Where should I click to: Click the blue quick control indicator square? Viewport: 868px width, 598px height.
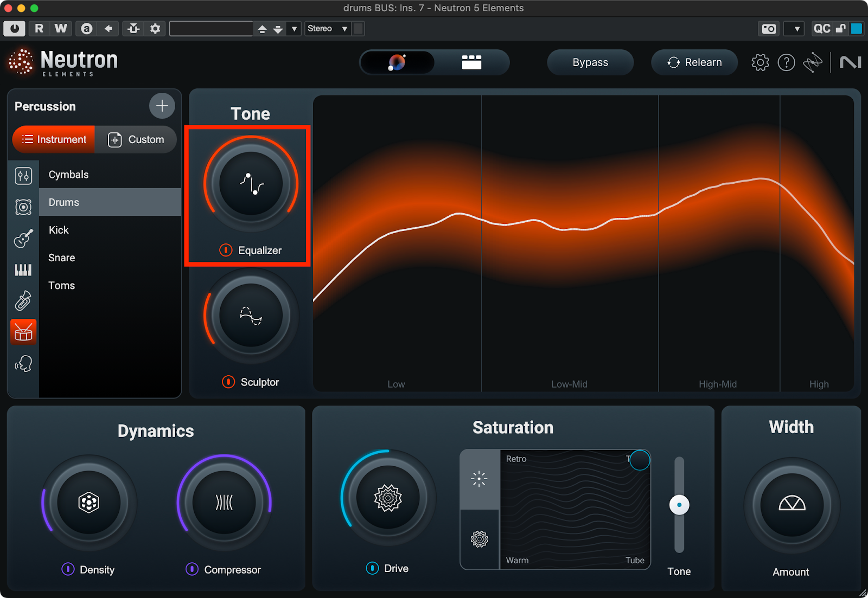pos(857,29)
